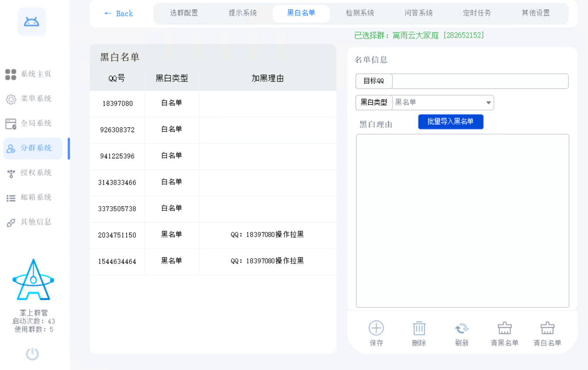Click the QQ号 column header
This screenshot has height=370, width=588.
point(117,78)
